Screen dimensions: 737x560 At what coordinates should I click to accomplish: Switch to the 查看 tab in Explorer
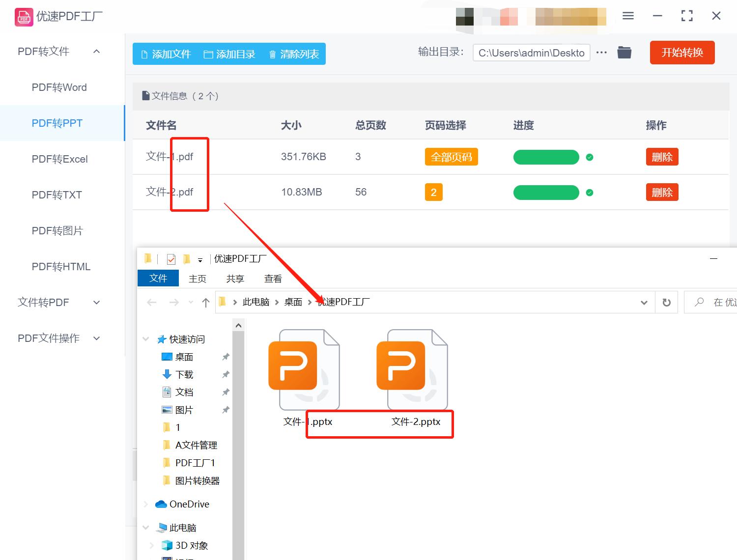pyautogui.click(x=273, y=278)
